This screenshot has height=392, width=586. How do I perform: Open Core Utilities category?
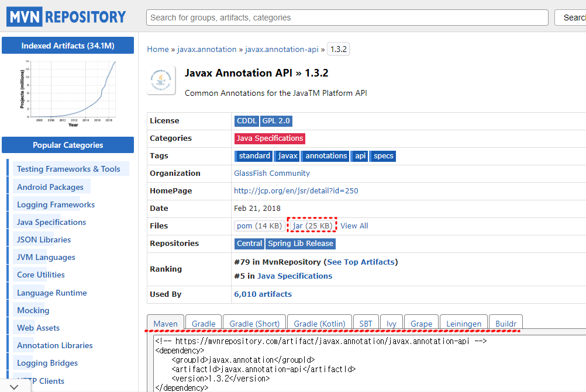(x=41, y=275)
